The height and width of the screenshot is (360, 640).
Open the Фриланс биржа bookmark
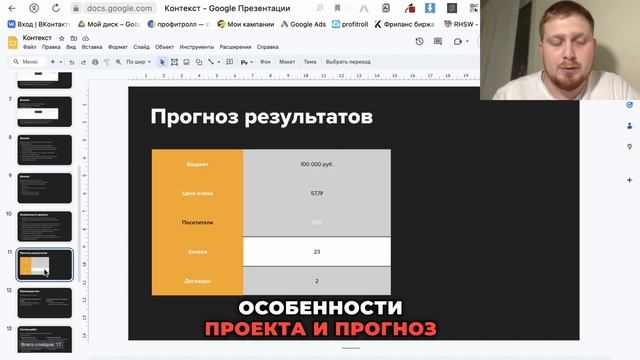404,24
